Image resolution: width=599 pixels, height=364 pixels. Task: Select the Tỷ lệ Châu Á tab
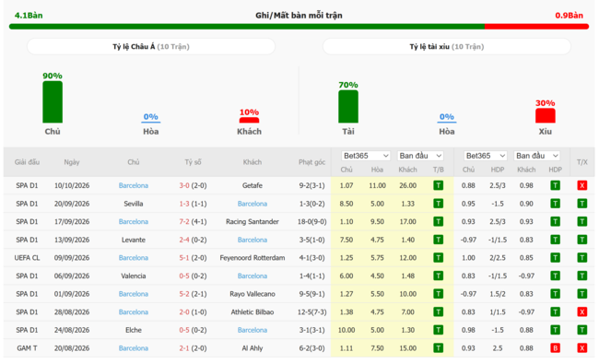[x=151, y=47]
